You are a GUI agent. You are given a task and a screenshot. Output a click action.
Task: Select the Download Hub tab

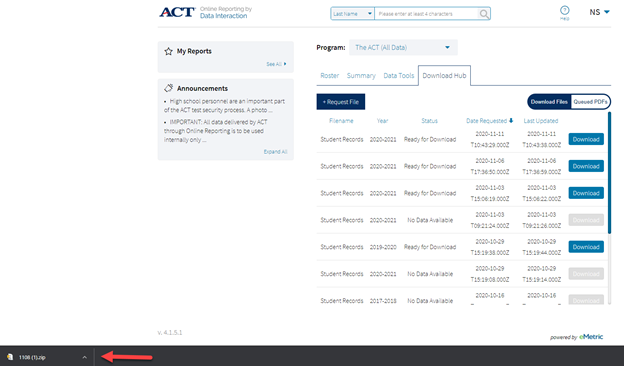(x=444, y=76)
